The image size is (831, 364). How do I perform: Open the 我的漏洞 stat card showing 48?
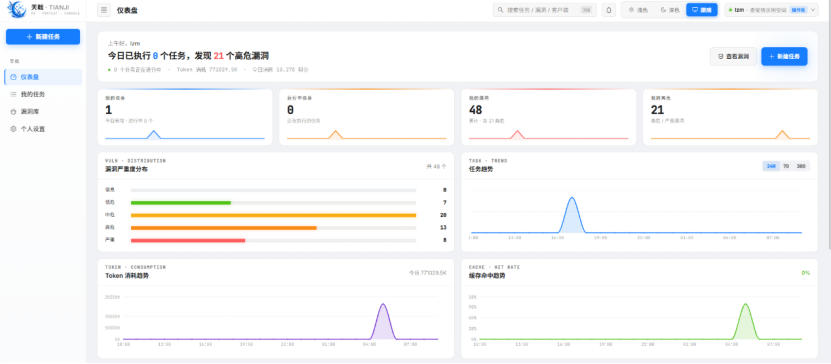(548, 117)
